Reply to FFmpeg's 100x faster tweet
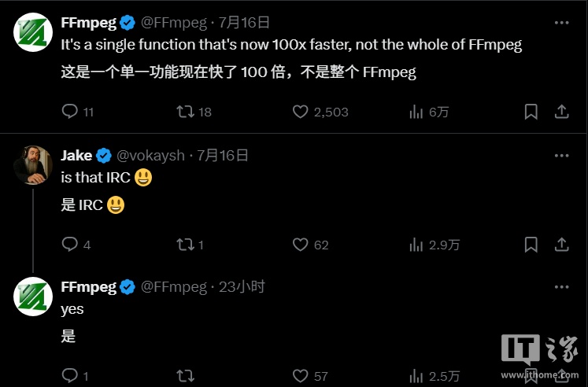588x387 pixels. pyautogui.click(x=69, y=112)
